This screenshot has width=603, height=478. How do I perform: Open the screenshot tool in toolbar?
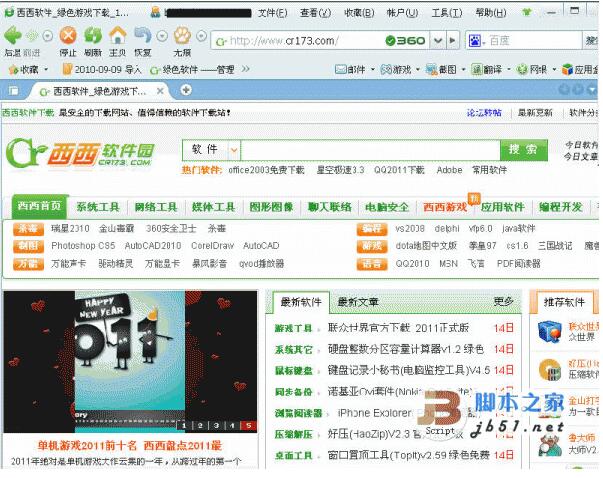click(x=441, y=70)
